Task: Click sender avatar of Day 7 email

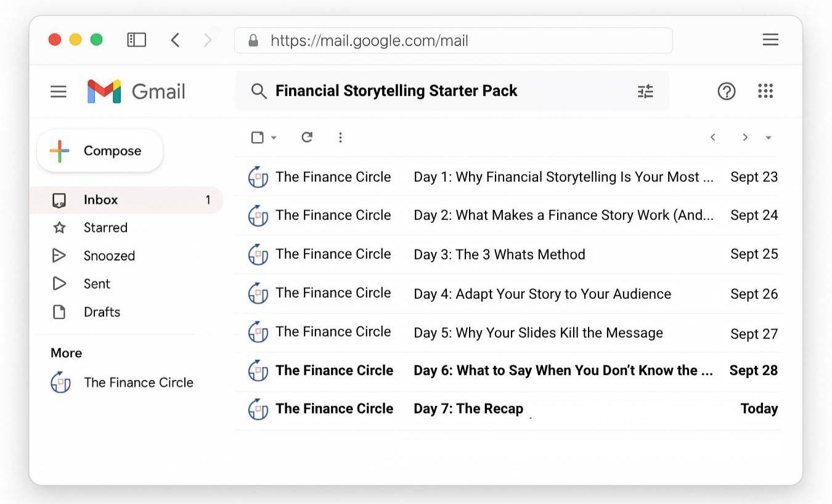Action: 258,409
